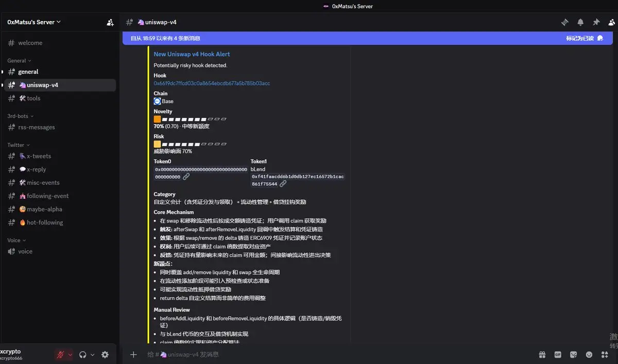
Task: Click the Category heading in alert
Action: pos(164,194)
